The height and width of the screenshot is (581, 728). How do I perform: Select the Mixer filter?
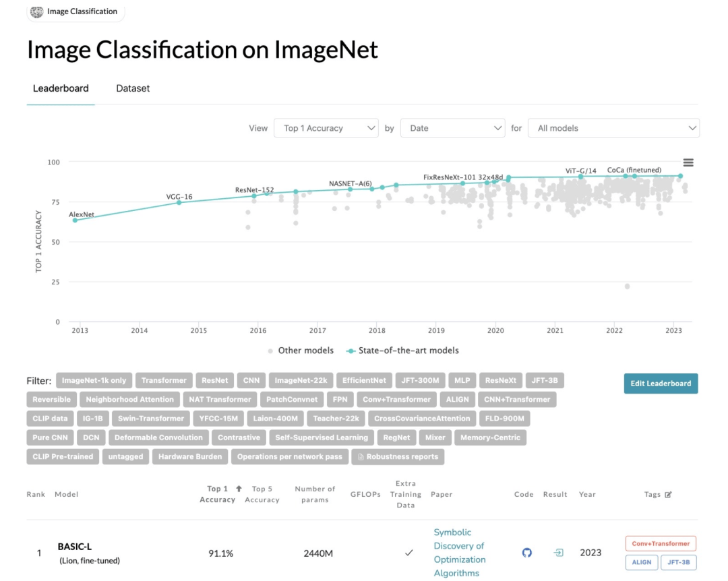pyautogui.click(x=435, y=437)
